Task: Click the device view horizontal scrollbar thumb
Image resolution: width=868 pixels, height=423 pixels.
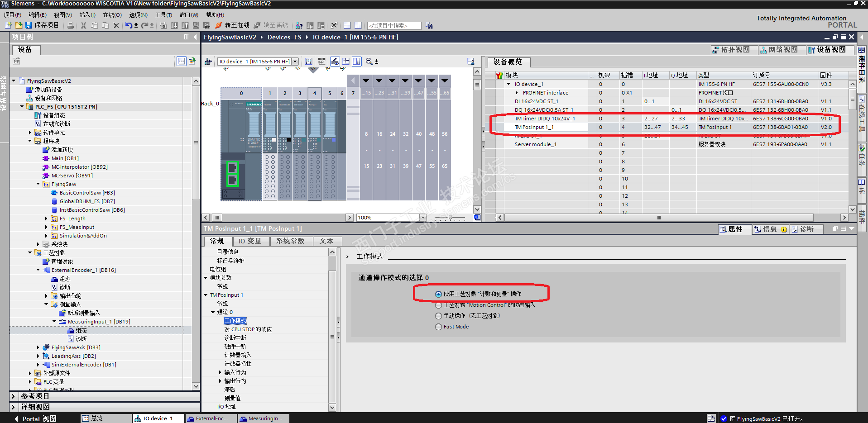Action: (x=217, y=218)
